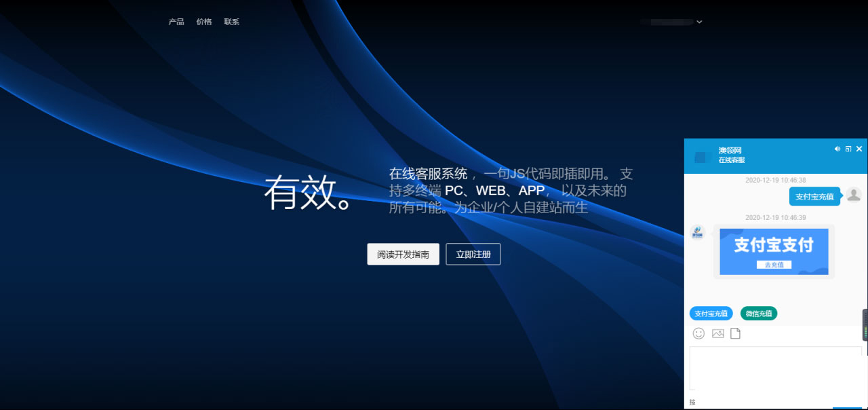
Task: Click the image upload icon in chat toolbar
Action: click(x=717, y=333)
